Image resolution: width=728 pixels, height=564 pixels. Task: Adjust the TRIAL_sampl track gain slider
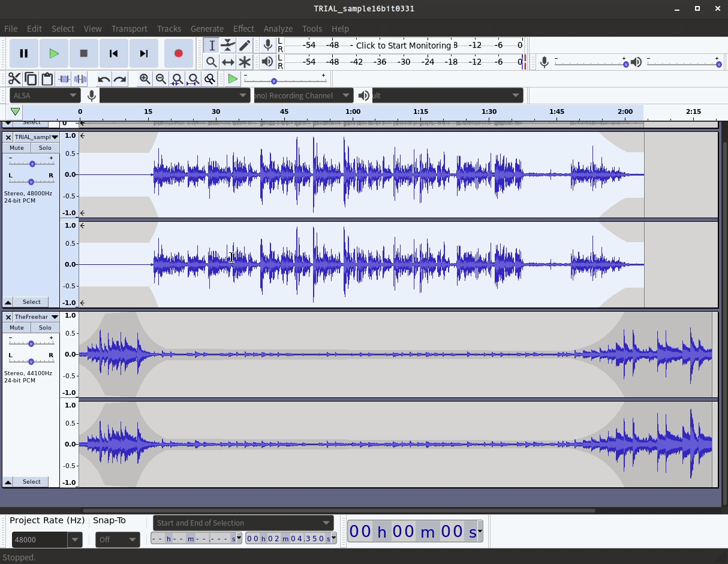click(31, 163)
